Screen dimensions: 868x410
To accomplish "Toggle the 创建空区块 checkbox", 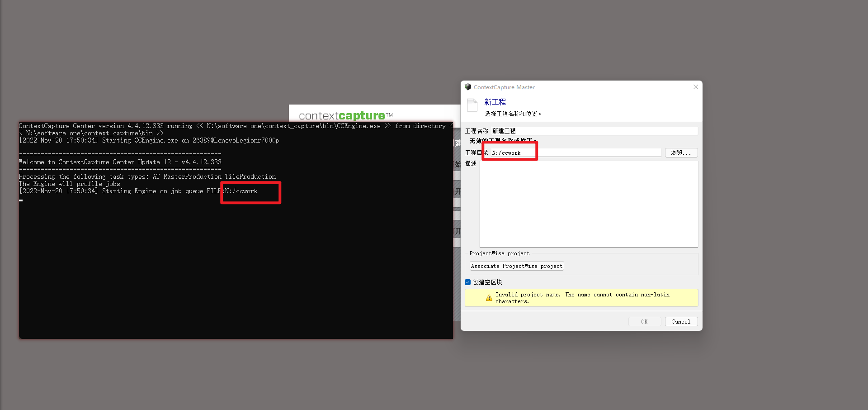I will (x=468, y=282).
